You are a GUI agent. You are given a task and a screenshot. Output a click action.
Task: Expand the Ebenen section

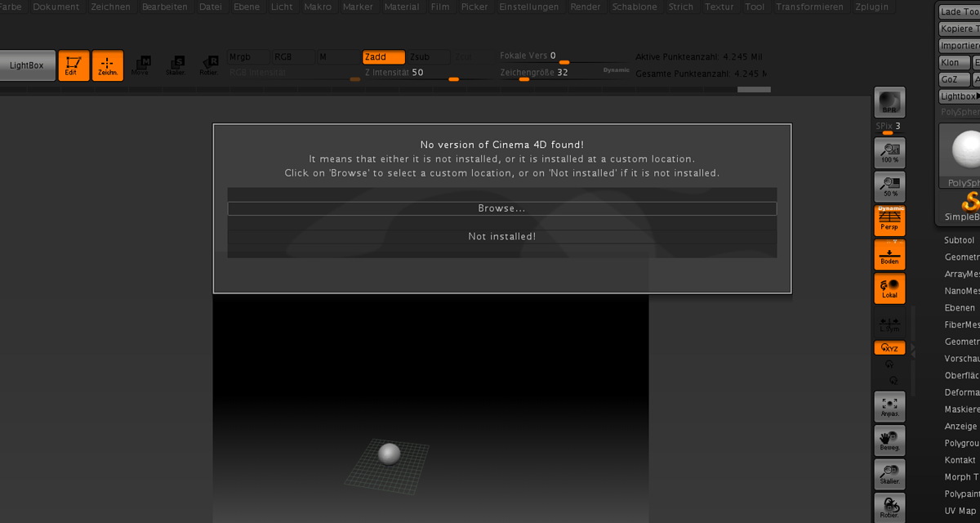point(960,308)
